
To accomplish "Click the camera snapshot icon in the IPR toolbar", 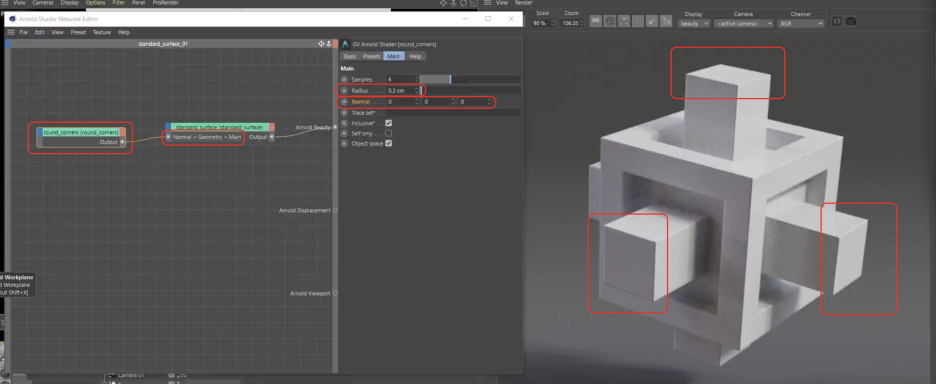I will 851,21.
